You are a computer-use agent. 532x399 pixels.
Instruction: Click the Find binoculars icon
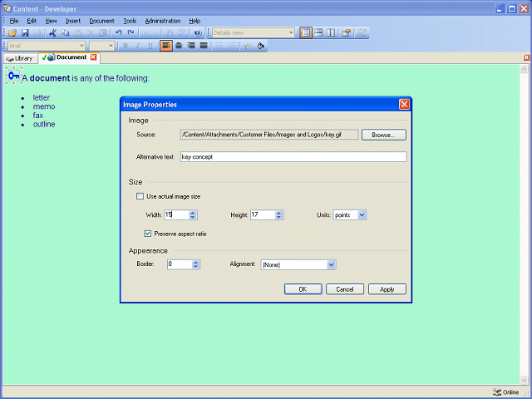(x=169, y=33)
